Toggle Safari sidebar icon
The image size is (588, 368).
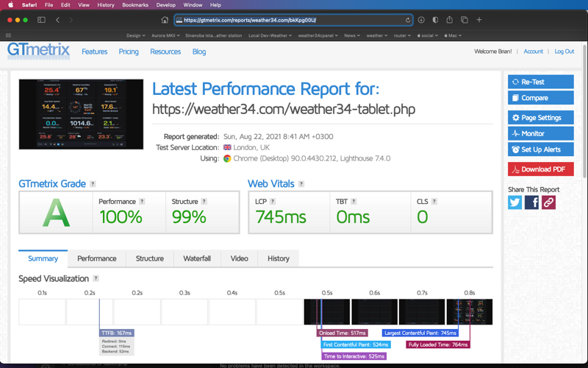pos(41,20)
